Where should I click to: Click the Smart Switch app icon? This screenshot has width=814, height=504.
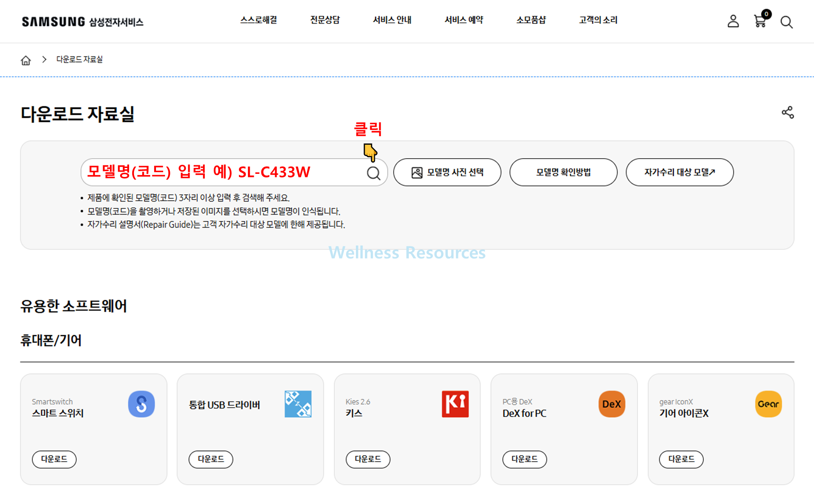[x=142, y=404]
